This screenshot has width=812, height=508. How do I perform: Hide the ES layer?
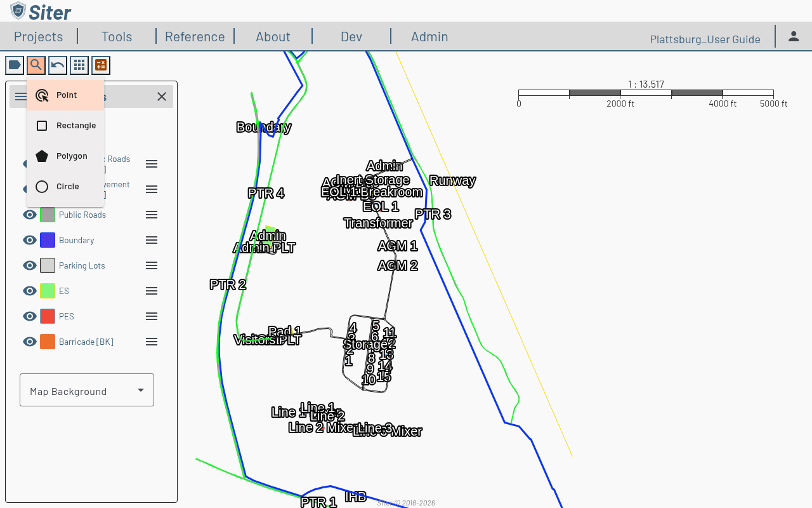point(30,291)
